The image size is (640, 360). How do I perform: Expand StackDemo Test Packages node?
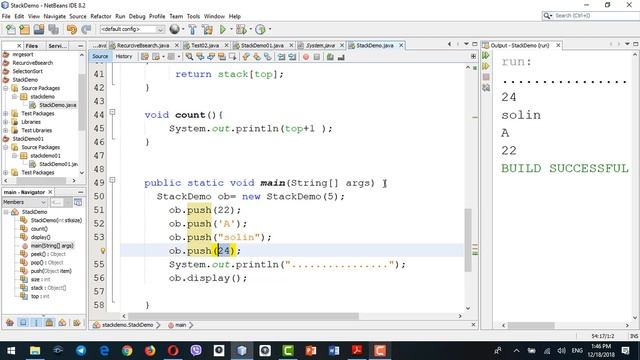pyautogui.click(x=6, y=113)
